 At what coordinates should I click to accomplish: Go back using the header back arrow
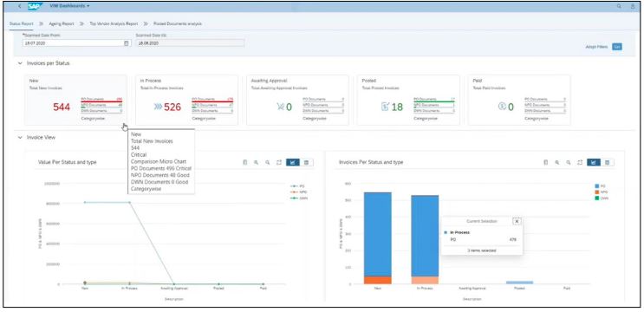pos(19,6)
